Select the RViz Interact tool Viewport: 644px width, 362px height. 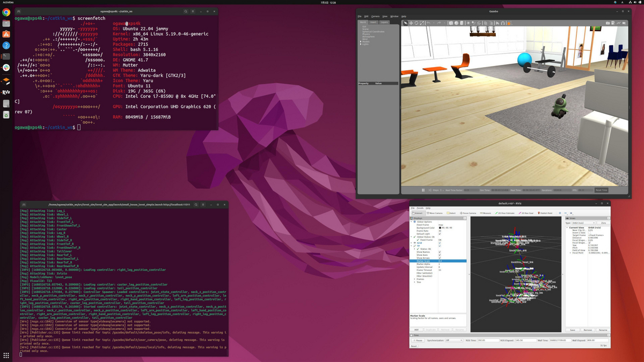coord(418,213)
